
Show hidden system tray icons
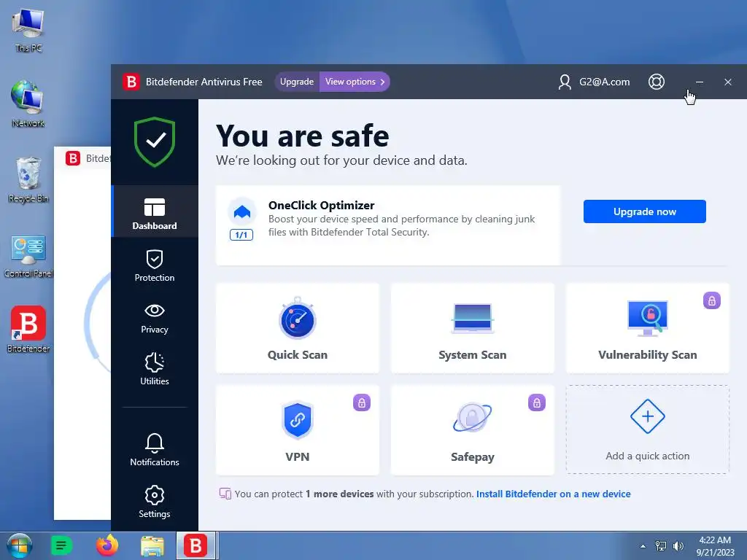pos(643,546)
